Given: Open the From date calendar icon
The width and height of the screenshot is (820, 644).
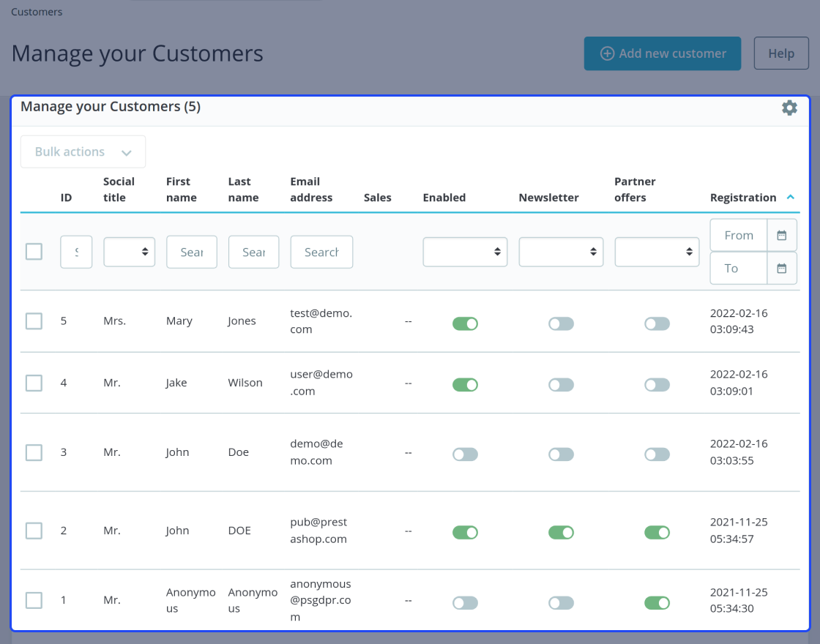Looking at the screenshot, I should pyautogui.click(x=781, y=235).
